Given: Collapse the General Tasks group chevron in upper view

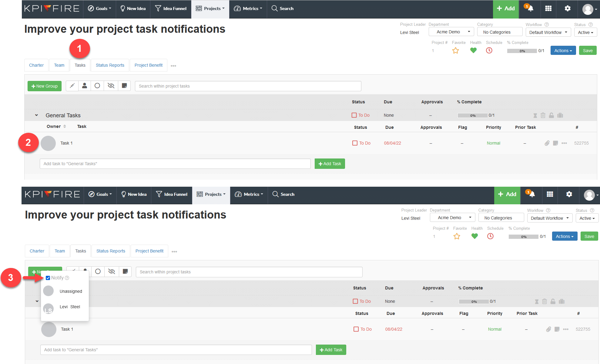Looking at the screenshot, I should pyautogui.click(x=36, y=115).
